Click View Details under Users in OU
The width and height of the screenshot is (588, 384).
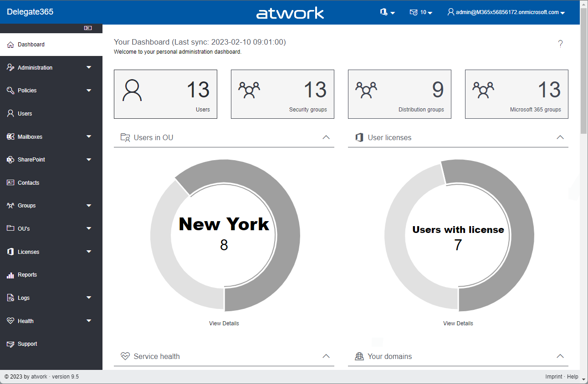tap(224, 323)
